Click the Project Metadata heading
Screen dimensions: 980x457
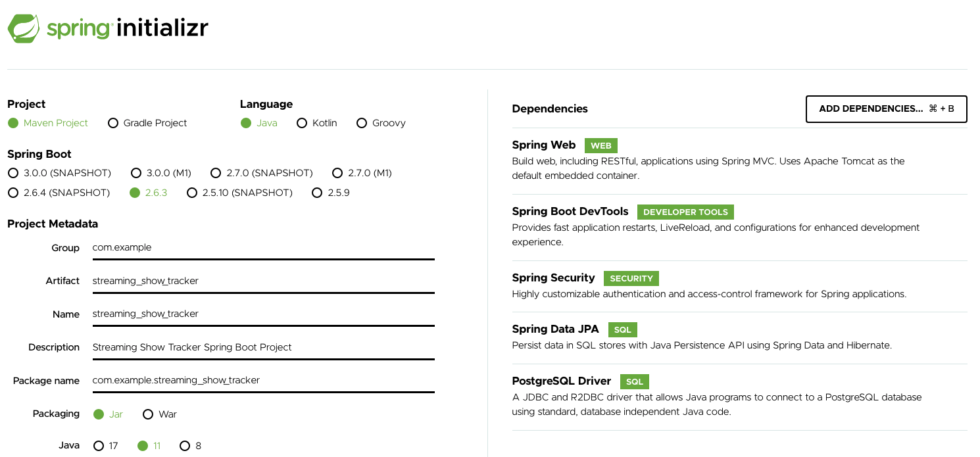(x=53, y=224)
